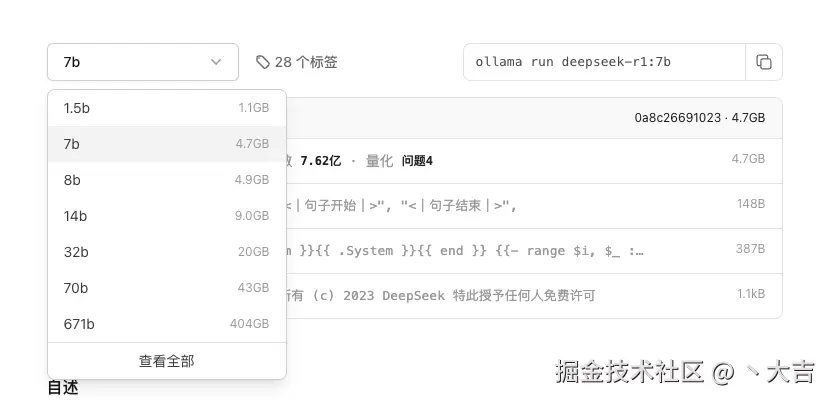Open the 7b model size dropdown
This screenshot has width=830, height=400.
[x=143, y=62]
